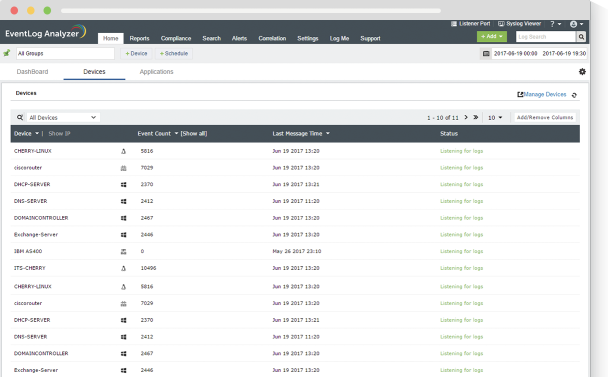Click the first ciscorouter row device icon
Image resolution: width=608 pixels, height=377 pixels.
point(123,168)
